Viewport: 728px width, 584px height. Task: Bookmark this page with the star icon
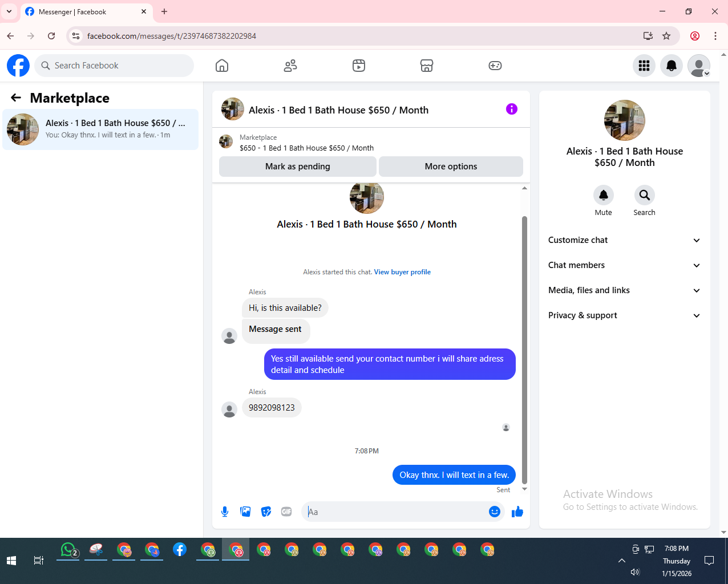(x=666, y=36)
